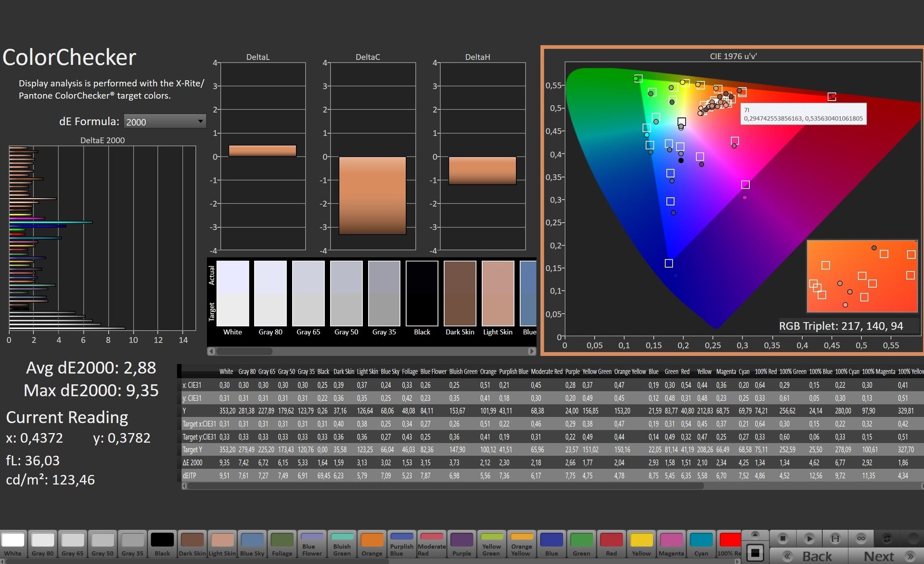Select the Orange bottom swatch

point(372,544)
